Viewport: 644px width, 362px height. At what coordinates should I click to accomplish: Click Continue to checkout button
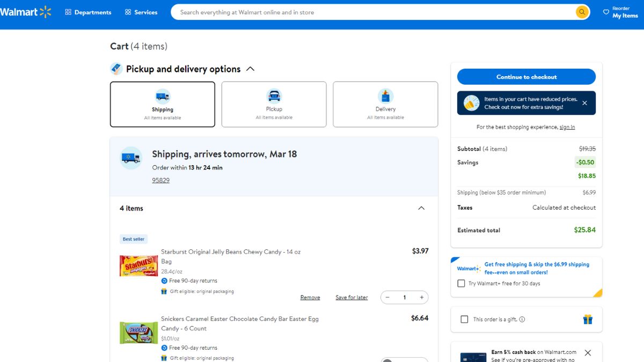[x=526, y=77]
